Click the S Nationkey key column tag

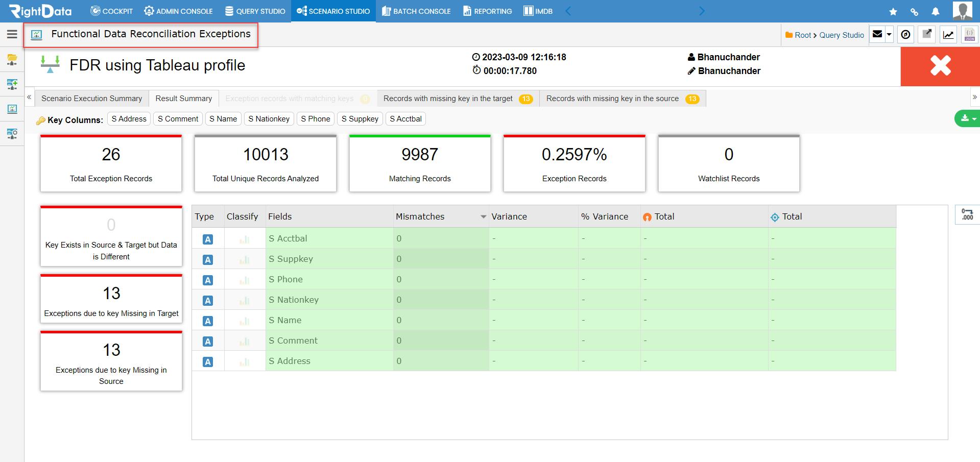[x=269, y=119]
